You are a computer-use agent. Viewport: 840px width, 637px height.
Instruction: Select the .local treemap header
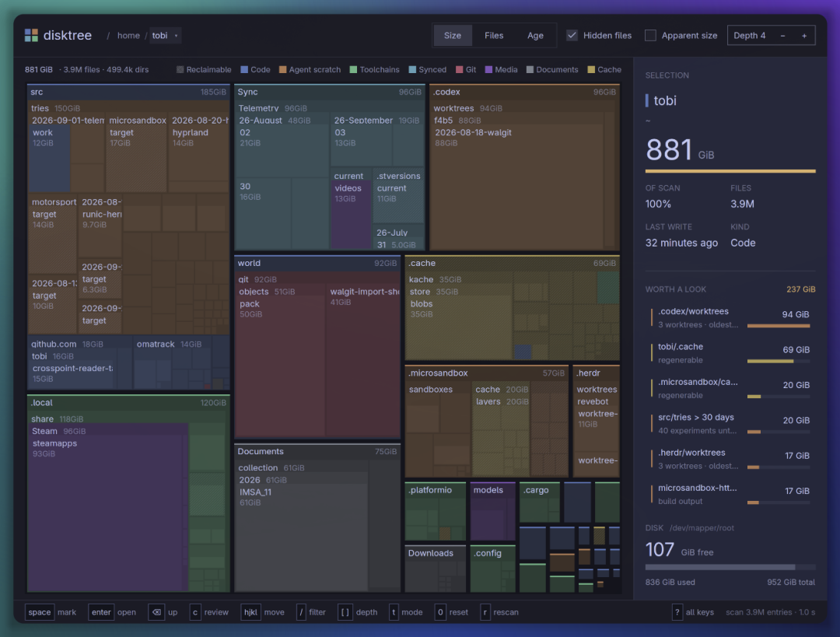pyautogui.click(x=128, y=403)
